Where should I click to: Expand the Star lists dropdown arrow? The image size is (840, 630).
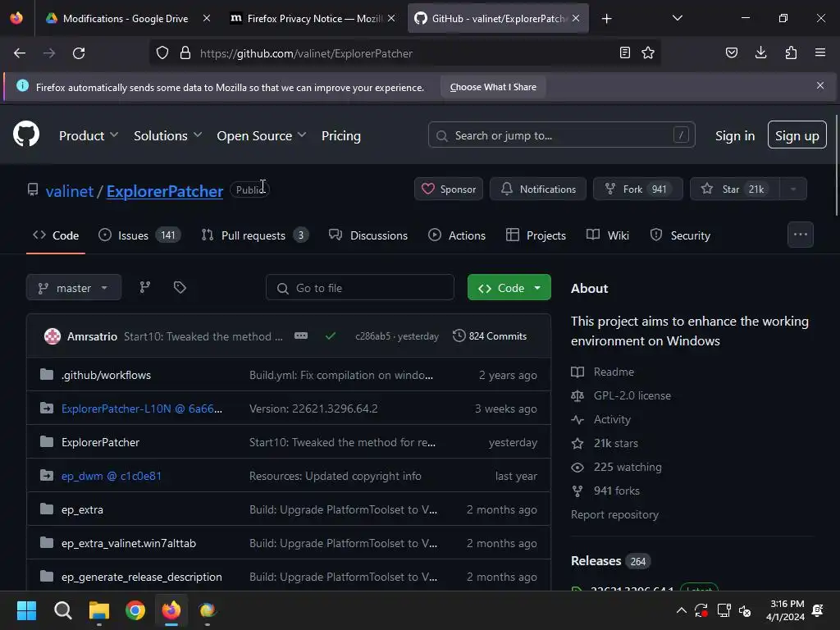pos(793,189)
